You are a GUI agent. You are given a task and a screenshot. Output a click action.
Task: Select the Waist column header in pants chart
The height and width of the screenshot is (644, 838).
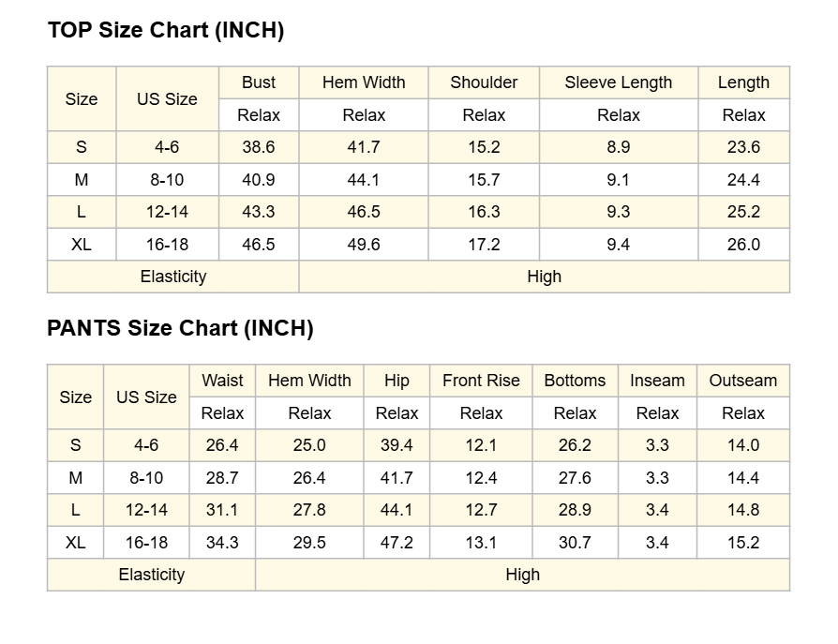[x=222, y=381]
